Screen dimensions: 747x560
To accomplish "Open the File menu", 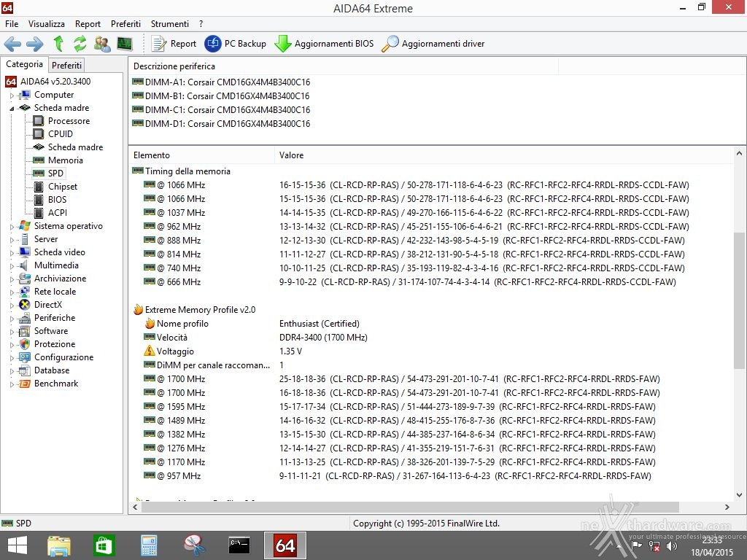I will coord(12,24).
